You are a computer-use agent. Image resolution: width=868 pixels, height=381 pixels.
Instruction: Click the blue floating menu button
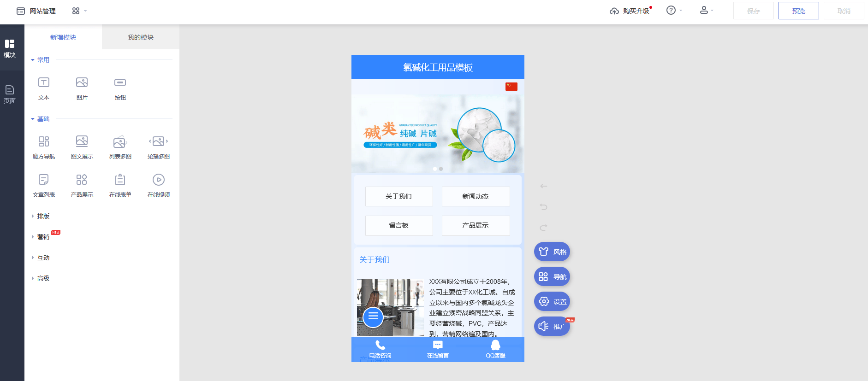373,317
